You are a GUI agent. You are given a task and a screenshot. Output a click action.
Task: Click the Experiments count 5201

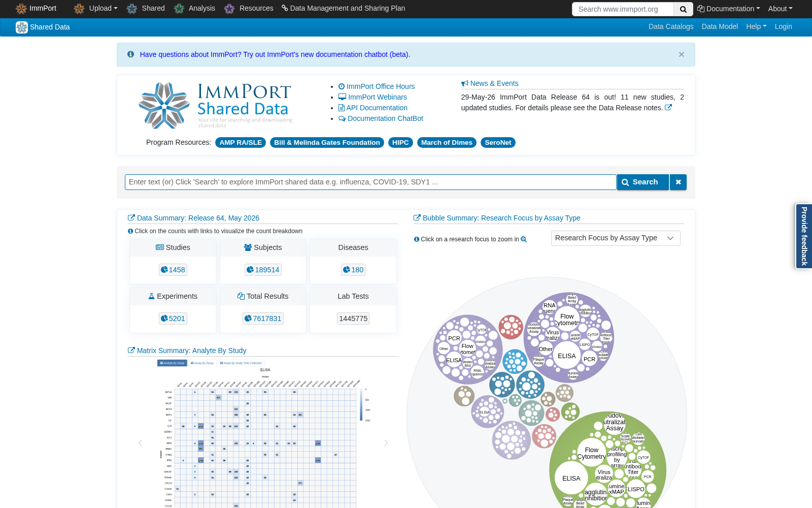pos(173,319)
